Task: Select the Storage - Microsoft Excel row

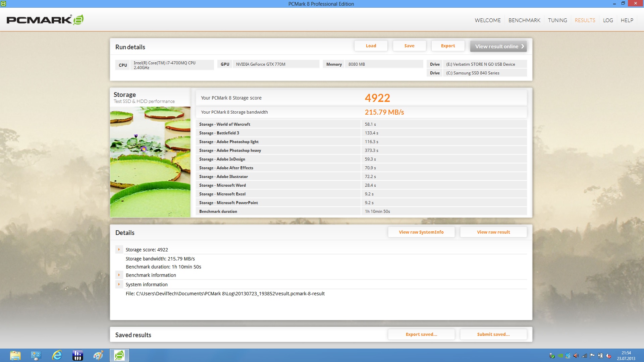Action: click(x=361, y=194)
